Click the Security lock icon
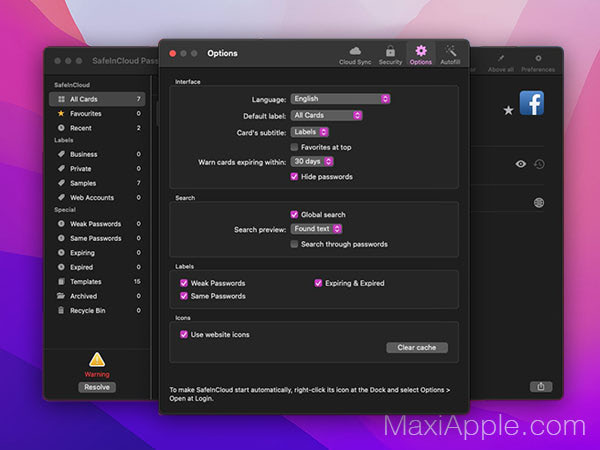This screenshot has width=600, height=450. [390, 51]
